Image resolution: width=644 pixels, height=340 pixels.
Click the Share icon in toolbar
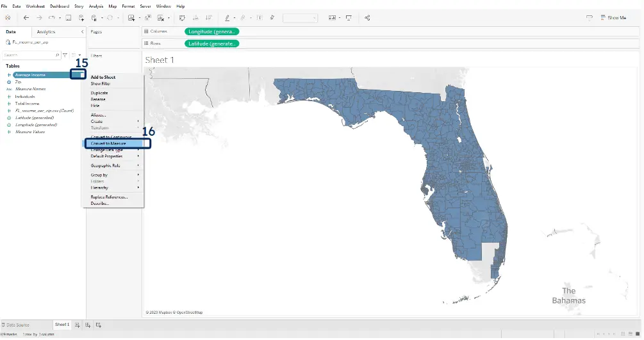367,18
